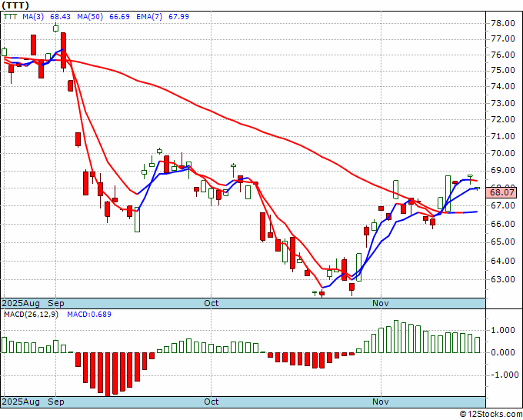This screenshot has height=420, width=523.
Task: Click 2025Aug on the MACD panel date axis
Action: pos(21,402)
